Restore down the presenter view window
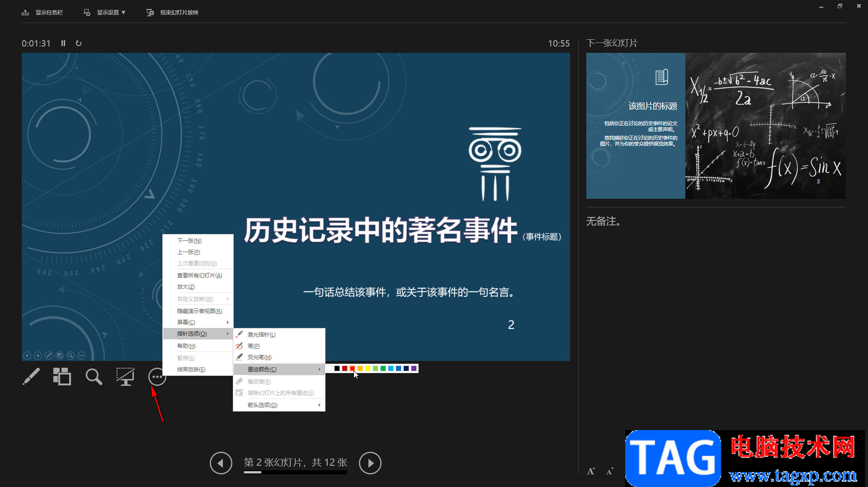868x487 pixels. coord(840,6)
